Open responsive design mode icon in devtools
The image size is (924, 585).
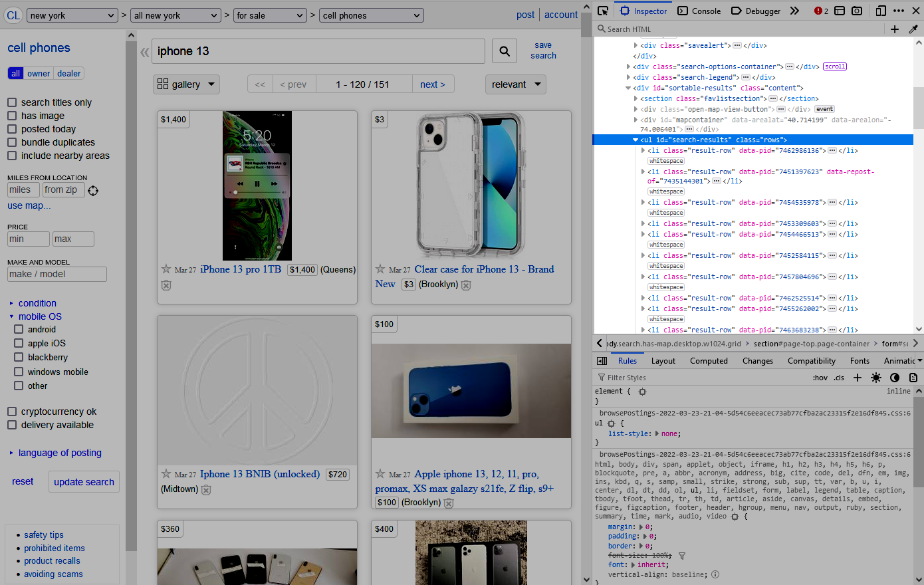pyautogui.click(x=881, y=11)
